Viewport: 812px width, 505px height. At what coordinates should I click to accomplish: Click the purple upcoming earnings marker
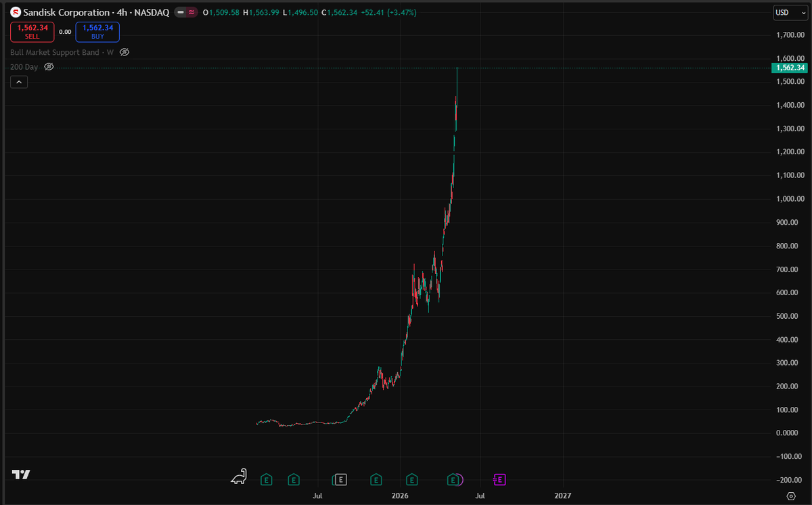(x=500, y=480)
